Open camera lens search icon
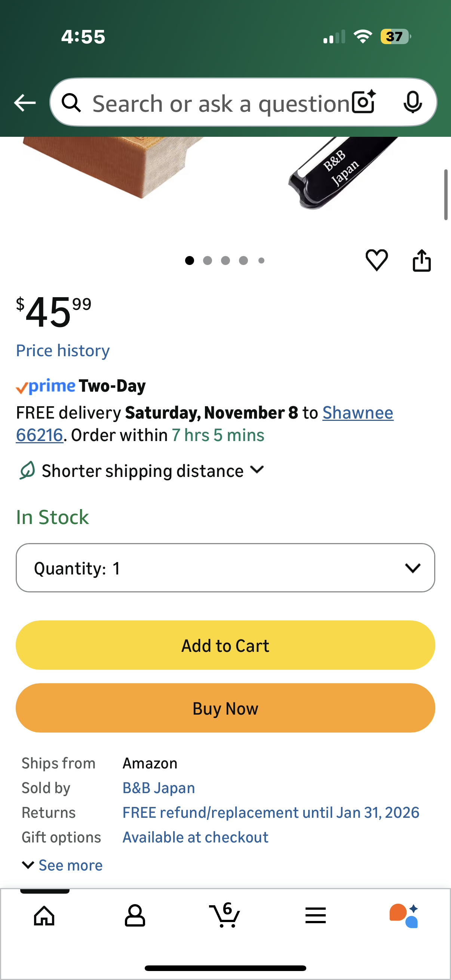This screenshot has height=980, width=451. [x=363, y=102]
